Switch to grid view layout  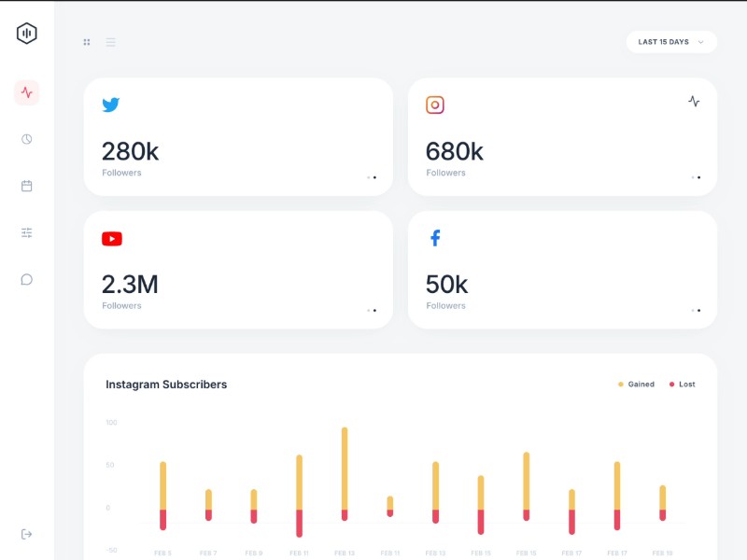pos(87,42)
